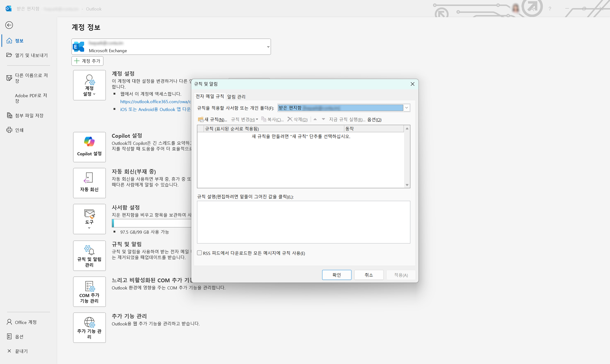Open the iOS 또는 Android용 Outlook app link
Image resolution: width=610 pixels, height=364 pixels.
[156, 109]
